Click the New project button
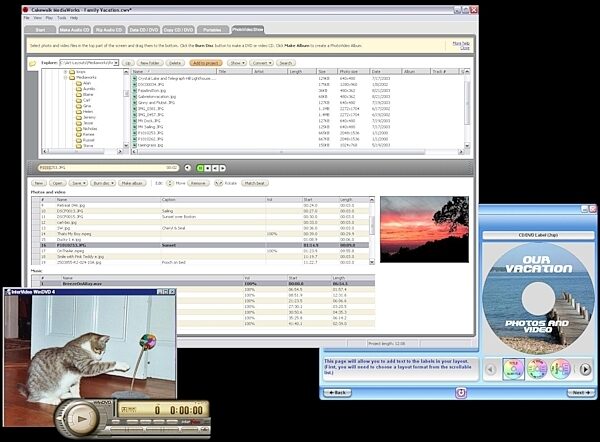Image resolution: width=600 pixels, height=442 pixels. click(x=39, y=183)
